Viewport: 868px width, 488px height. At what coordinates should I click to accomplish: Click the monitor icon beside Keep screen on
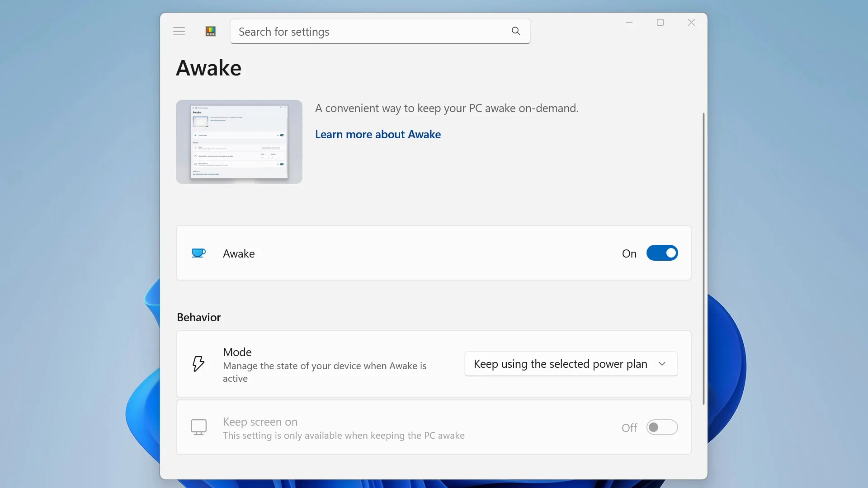[x=198, y=427]
